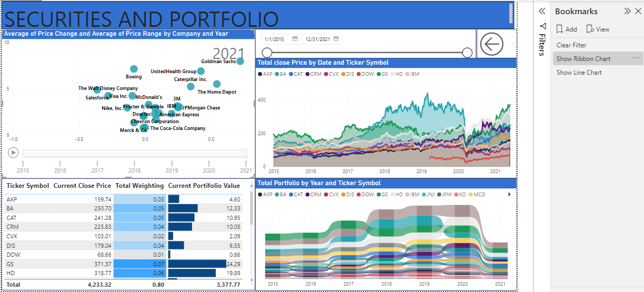Screen dimensions: 644x292
Task: Click the end date field 12/31/2021
Action: point(317,39)
